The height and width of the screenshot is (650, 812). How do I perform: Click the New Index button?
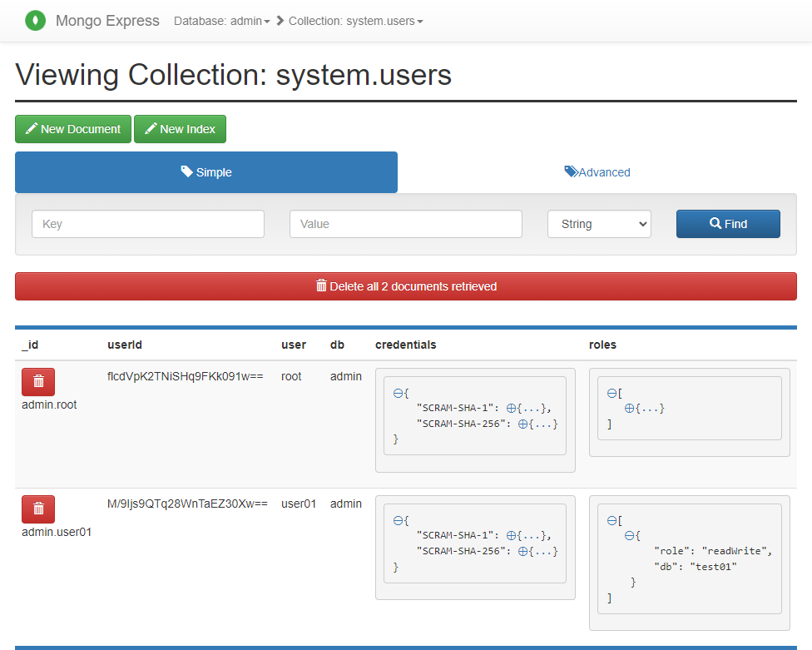[x=181, y=129]
